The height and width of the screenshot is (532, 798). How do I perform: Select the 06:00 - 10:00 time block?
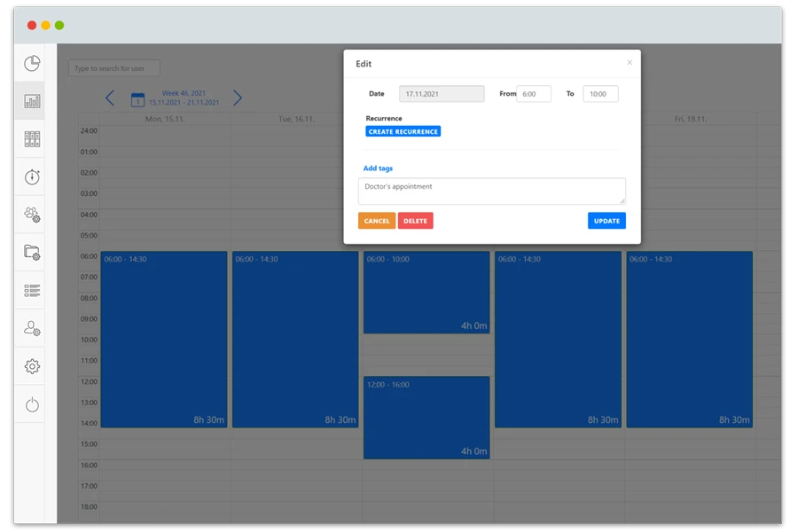point(426,293)
